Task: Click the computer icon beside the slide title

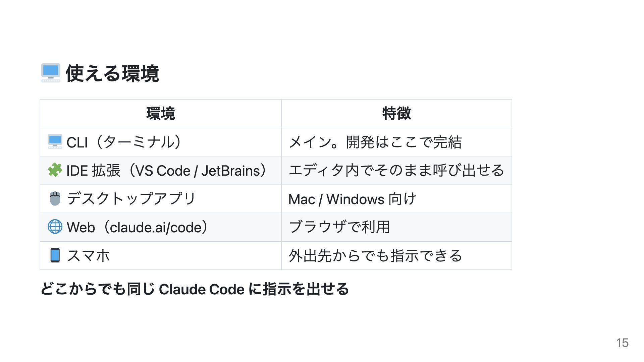Action: (x=51, y=73)
